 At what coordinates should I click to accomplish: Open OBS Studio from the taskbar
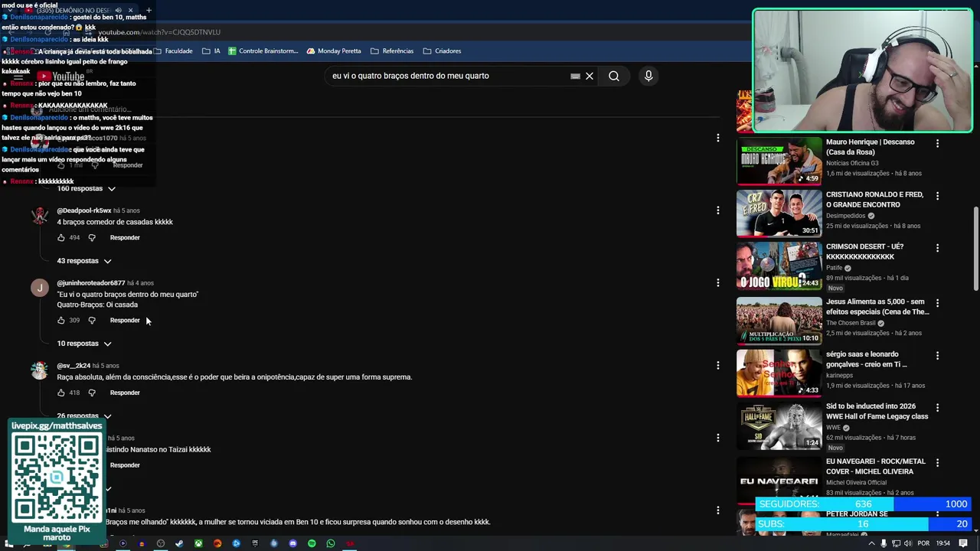pos(160,543)
